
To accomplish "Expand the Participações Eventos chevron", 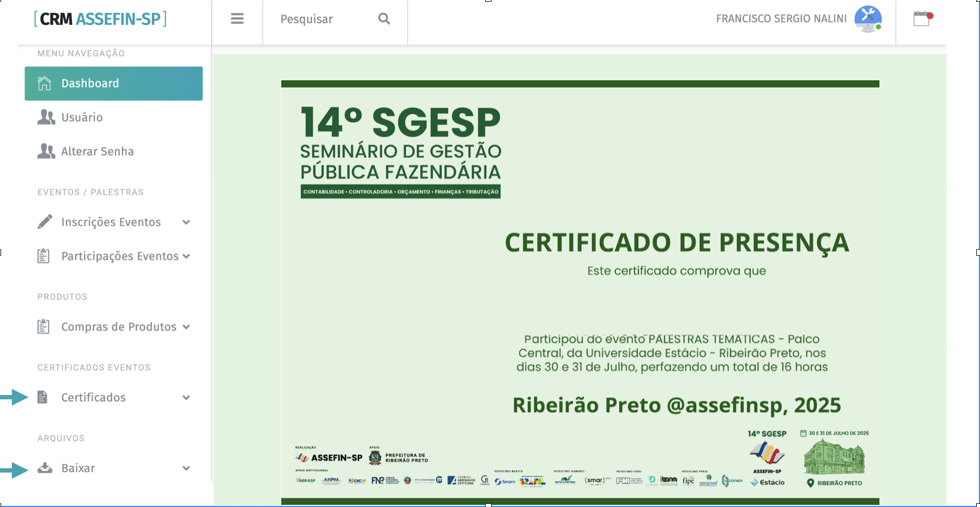I will (x=186, y=256).
